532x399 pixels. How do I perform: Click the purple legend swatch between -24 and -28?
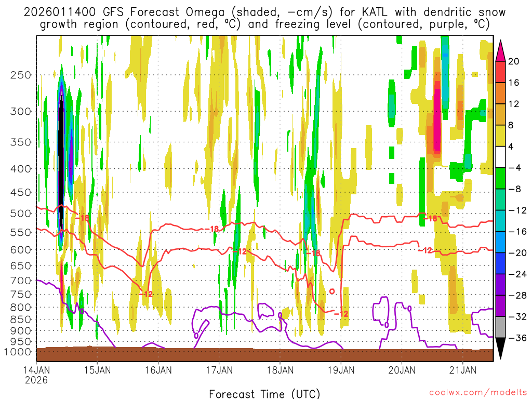click(x=500, y=285)
